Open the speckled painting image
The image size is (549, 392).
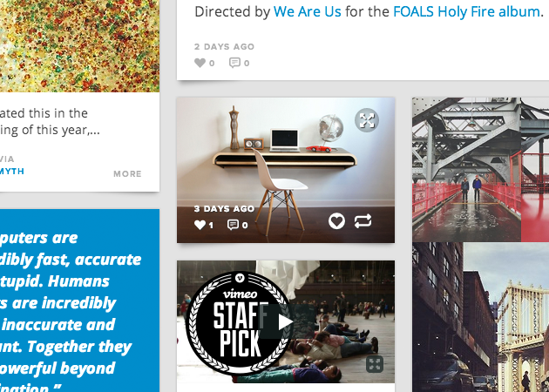point(79,46)
